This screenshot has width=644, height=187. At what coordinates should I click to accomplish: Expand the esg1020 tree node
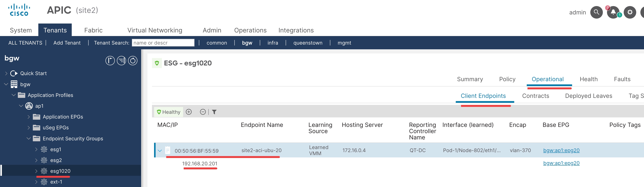click(x=36, y=171)
